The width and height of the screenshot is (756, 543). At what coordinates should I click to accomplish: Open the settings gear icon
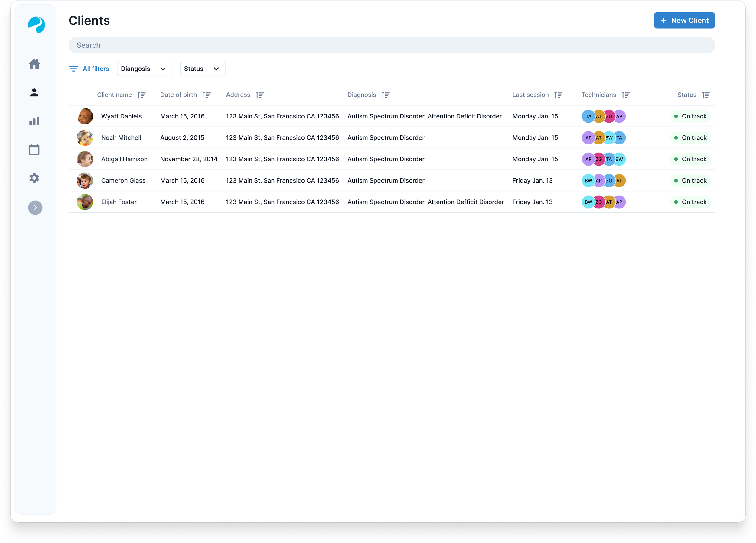pos(34,178)
